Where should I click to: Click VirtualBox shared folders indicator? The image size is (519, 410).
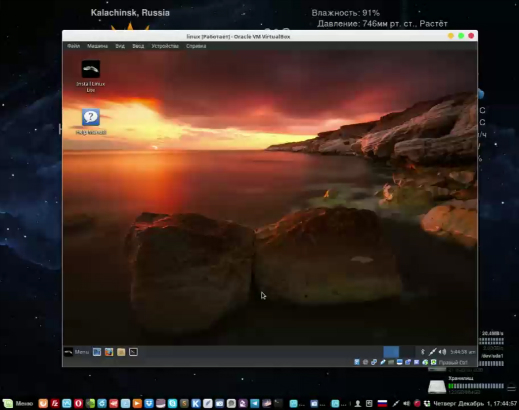coord(391,362)
